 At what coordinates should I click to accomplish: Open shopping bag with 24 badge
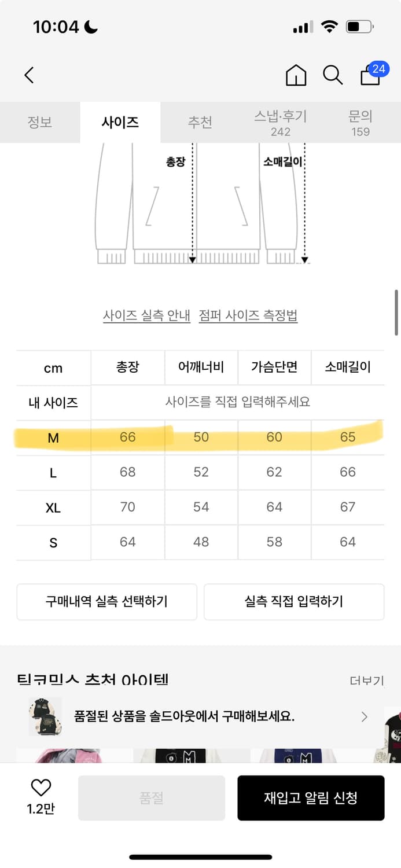pos(371,75)
